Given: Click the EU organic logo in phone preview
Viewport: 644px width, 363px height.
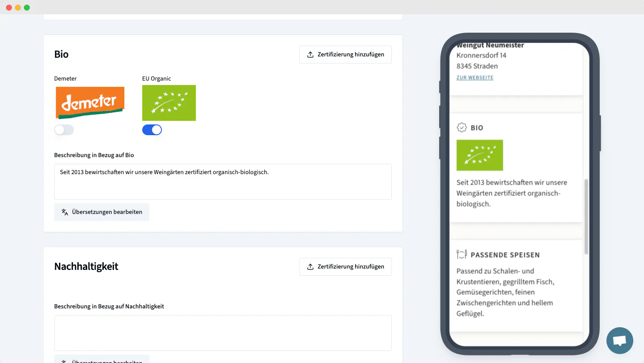Looking at the screenshot, I should coord(479,155).
